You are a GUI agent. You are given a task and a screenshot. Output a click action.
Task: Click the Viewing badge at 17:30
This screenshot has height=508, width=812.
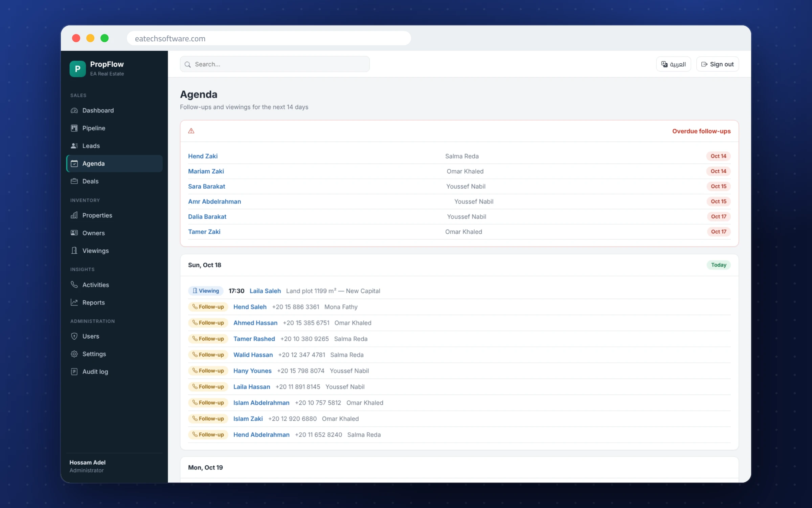coord(206,291)
